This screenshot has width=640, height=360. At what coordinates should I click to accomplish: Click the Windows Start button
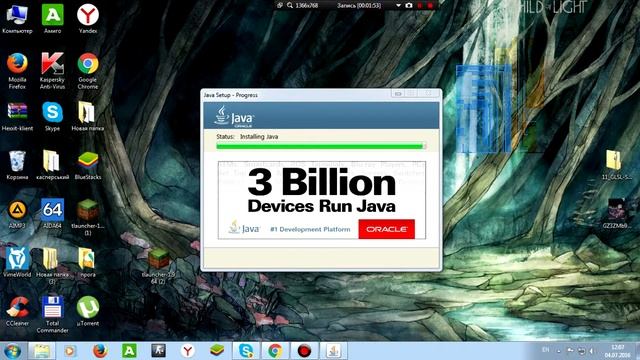pyautogui.click(x=12, y=351)
